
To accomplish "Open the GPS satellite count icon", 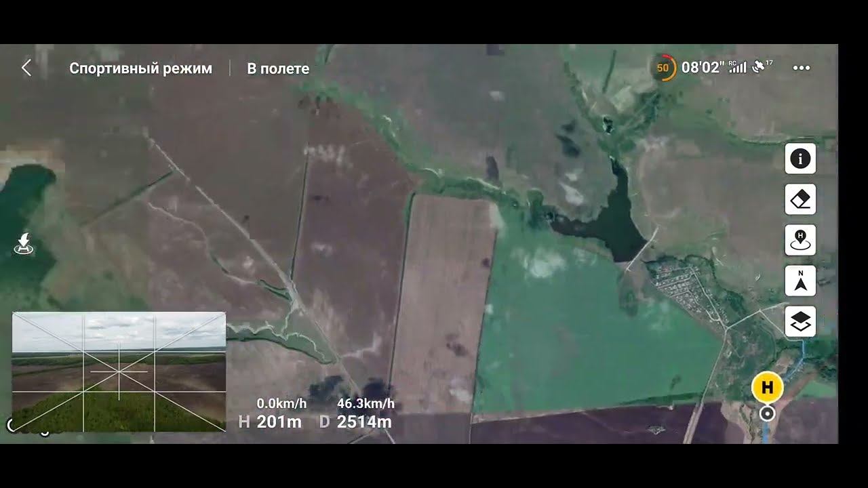I will pos(762,66).
